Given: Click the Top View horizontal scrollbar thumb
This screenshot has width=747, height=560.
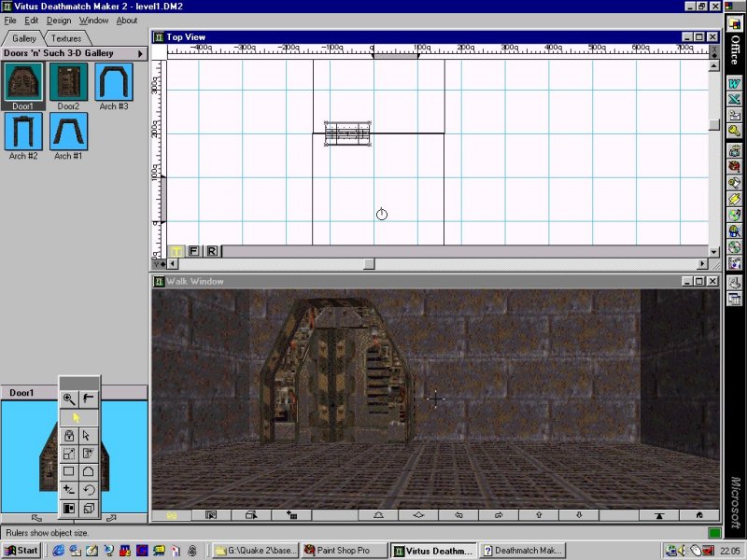Looking at the screenshot, I should coord(369,263).
